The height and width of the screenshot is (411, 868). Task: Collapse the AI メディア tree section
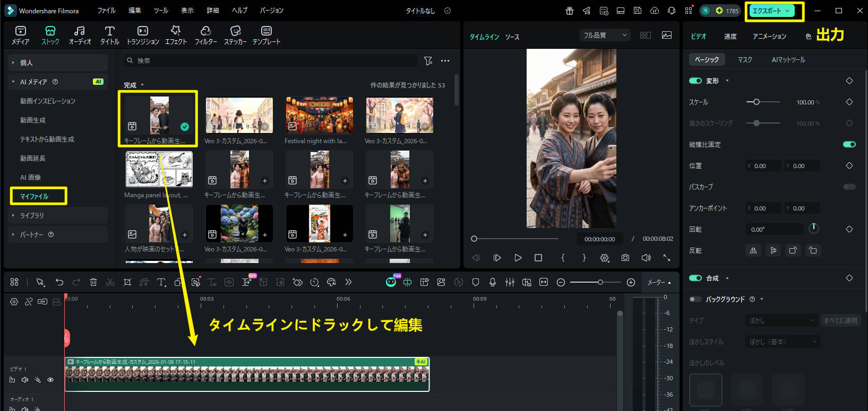point(13,82)
